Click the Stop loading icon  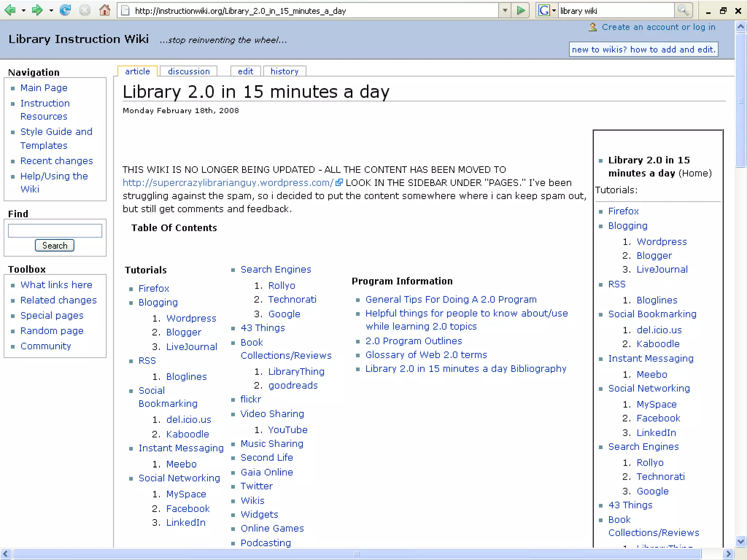(85, 10)
